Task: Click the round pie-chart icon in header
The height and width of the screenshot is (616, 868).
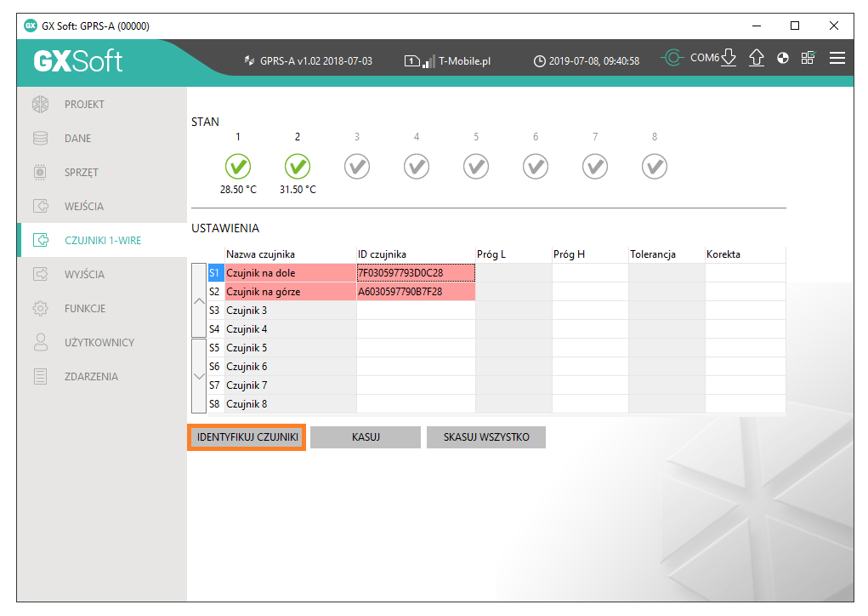Action: coord(783,58)
